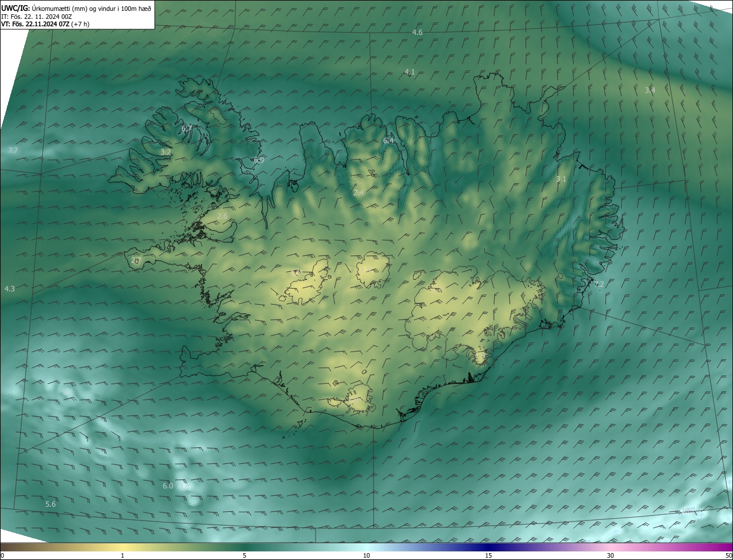Viewport: 733px width, 560px height.
Task: Click the 'VT: Fös. 22.11.2024 07Z (+7 h)' line
Action: (x=45, y=24)
